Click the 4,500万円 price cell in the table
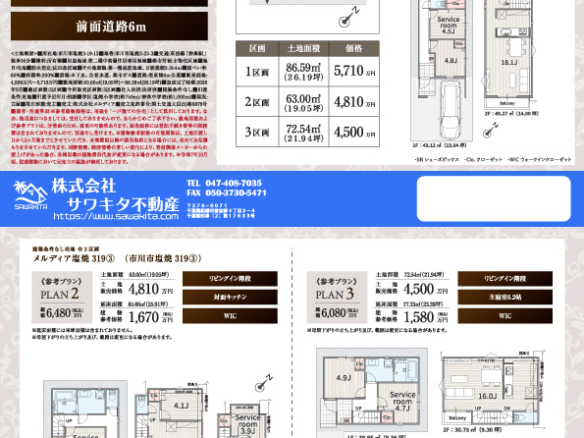 coord(354,132)
